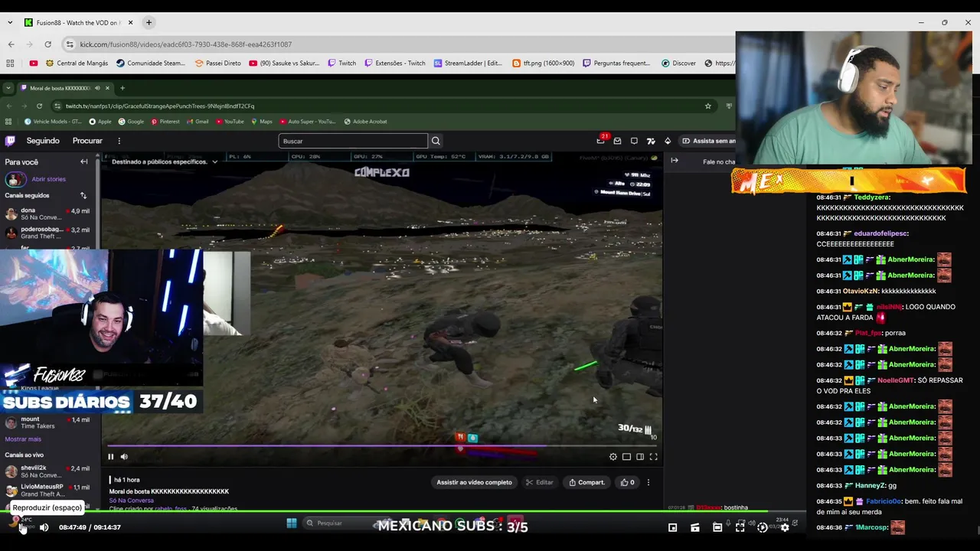Click 'Abrir stories' link in sidebar
Image resolution: width=980 pixels, height=551 pixels.
(x=48, y=179)
